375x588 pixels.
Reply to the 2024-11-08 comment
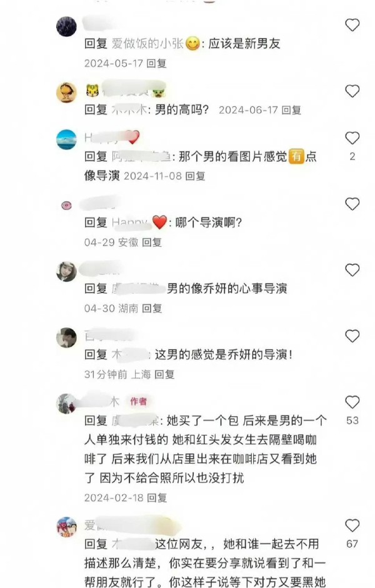195,176
